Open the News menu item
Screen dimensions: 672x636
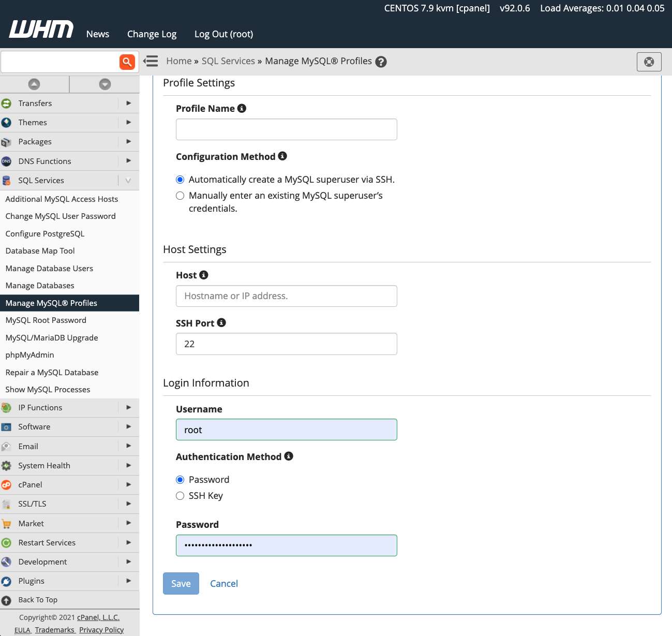(97, 34)
